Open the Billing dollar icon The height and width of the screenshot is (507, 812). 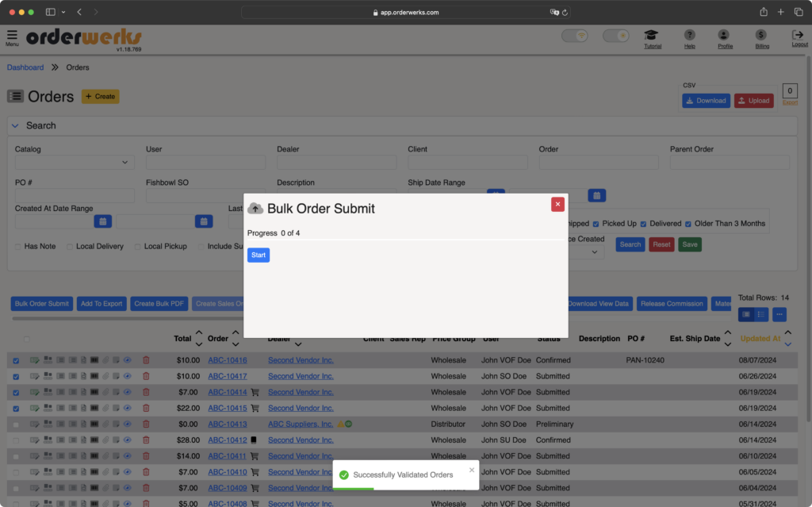coord(760,35)
